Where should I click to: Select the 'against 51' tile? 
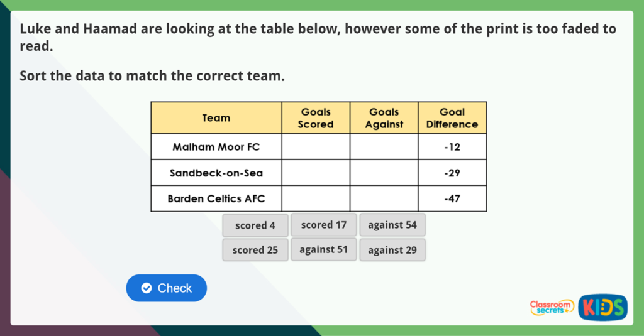(x=323, y=249)
